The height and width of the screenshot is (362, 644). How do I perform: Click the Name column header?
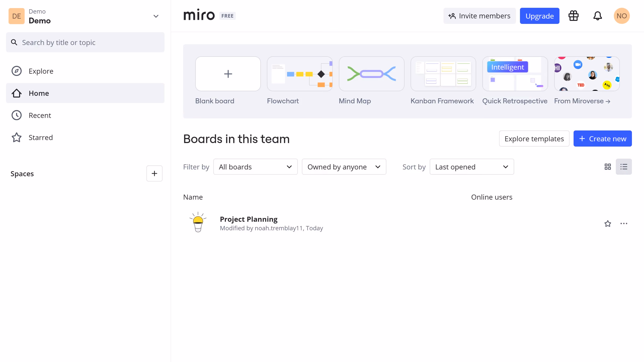pyautogui.click(x=193, y=197)
